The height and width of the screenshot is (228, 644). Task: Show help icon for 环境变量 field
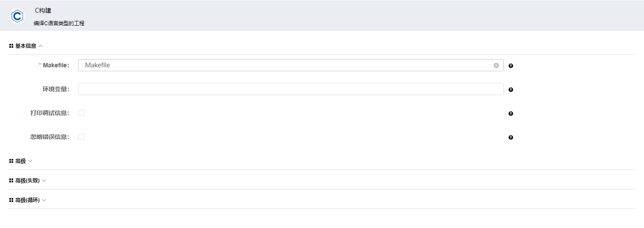click(511, 90)
